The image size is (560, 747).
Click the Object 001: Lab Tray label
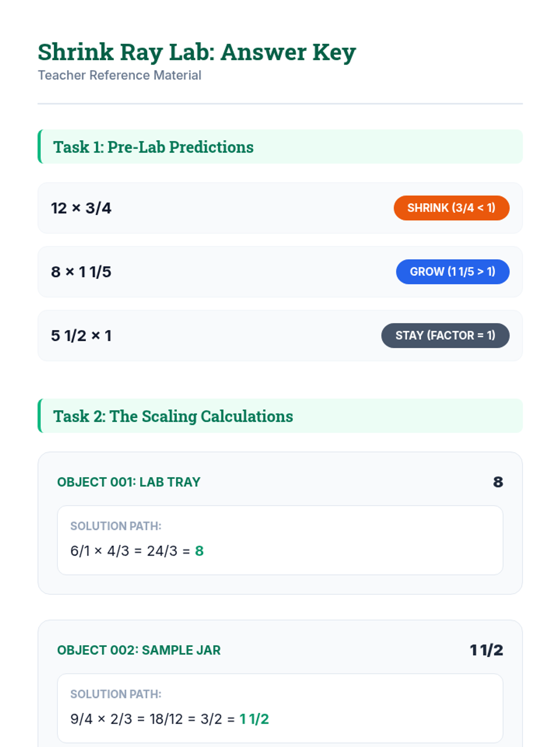click(x=129, y=482)
